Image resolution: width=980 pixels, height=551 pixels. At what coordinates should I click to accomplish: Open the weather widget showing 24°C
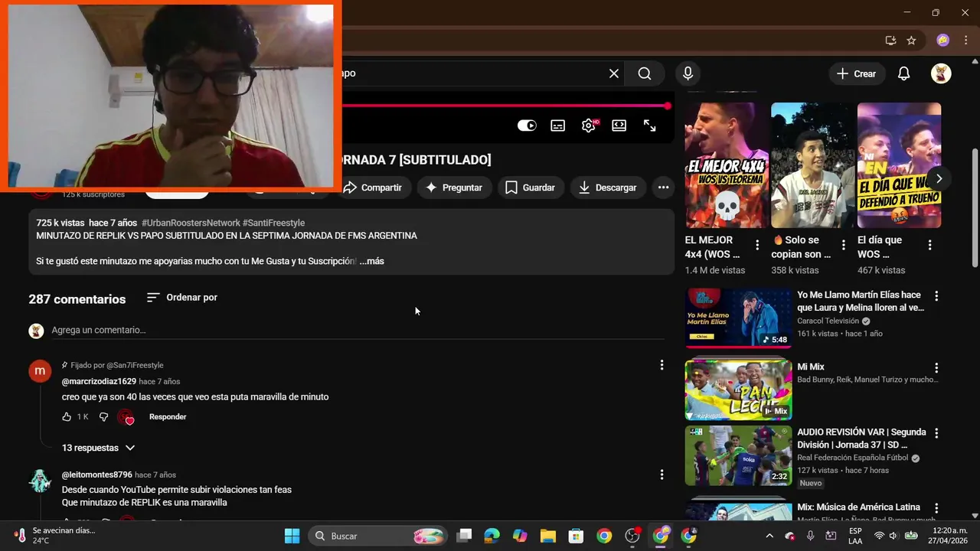coord(54,536)
